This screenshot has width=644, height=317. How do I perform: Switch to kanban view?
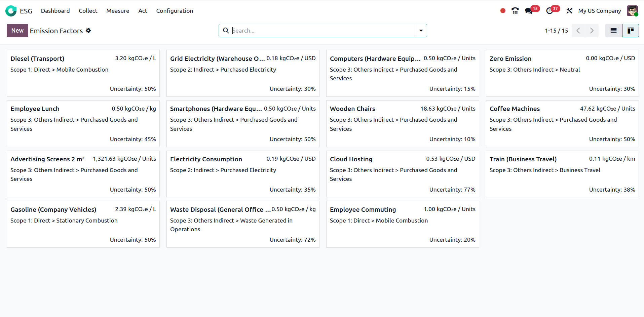point(631,31)
